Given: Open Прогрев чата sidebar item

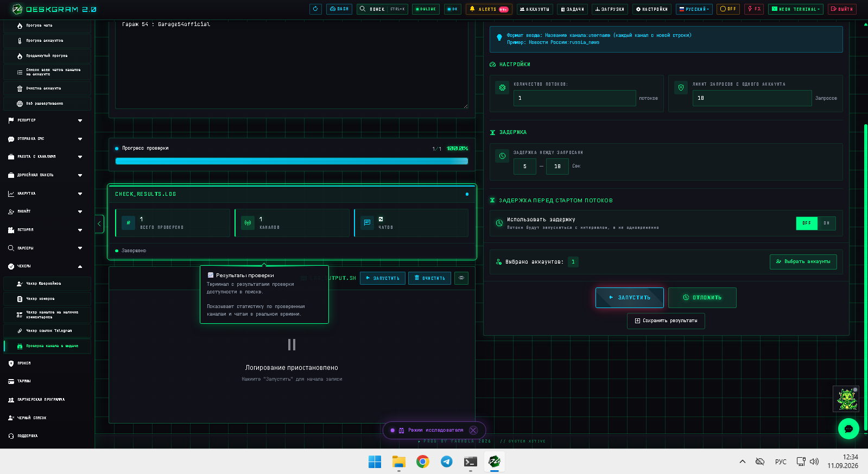Looking at the screenshot, I should pyautogui.click(x=47, y=25).
